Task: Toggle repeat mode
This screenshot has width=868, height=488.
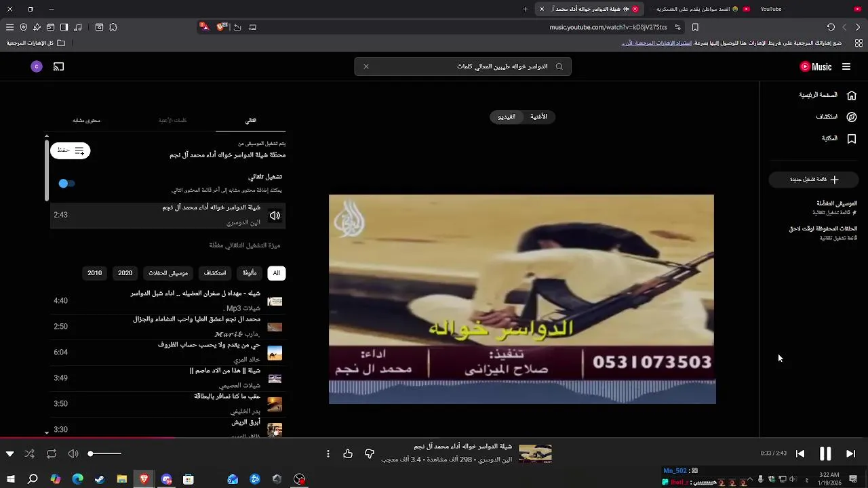Action: (x=52, y=453)
